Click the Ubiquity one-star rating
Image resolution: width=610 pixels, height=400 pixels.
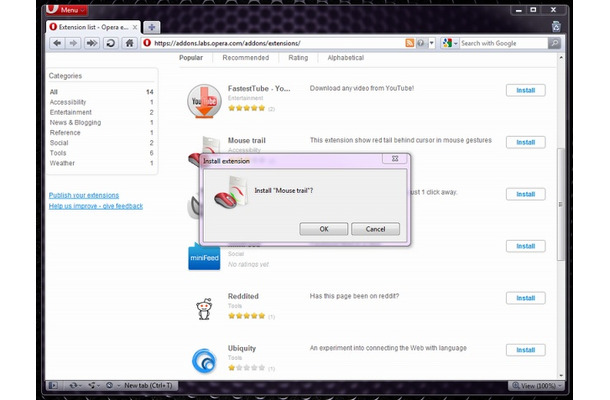tap(247, 367)
